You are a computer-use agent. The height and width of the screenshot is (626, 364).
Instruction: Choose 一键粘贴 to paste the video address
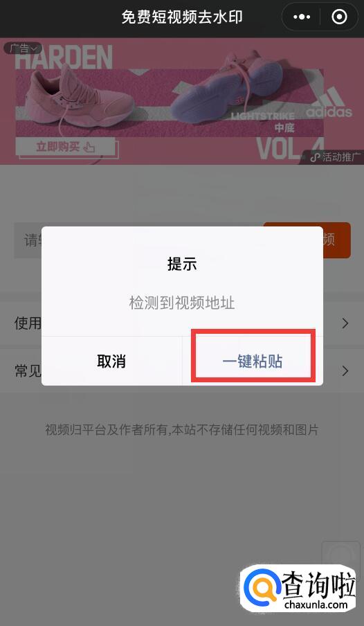point(253,361)
